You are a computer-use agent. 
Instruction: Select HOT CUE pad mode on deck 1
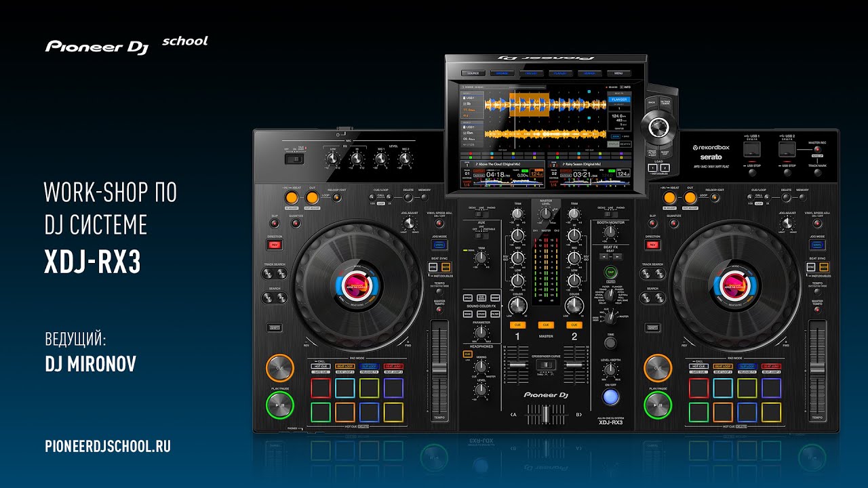pyautogui.click(x=321, y=366)
